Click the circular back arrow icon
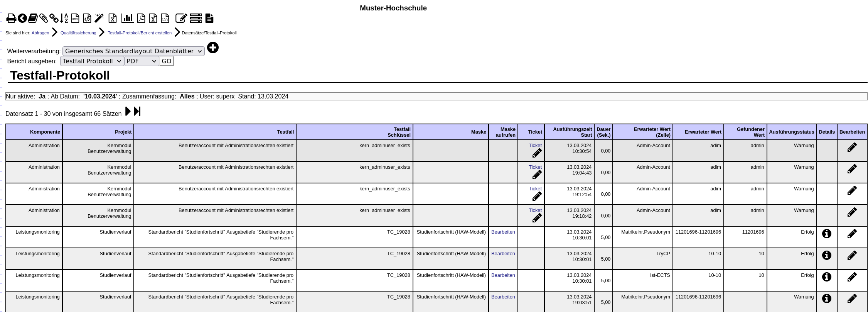Viewport: 868px width, 312px height. [x=22, y=18]
